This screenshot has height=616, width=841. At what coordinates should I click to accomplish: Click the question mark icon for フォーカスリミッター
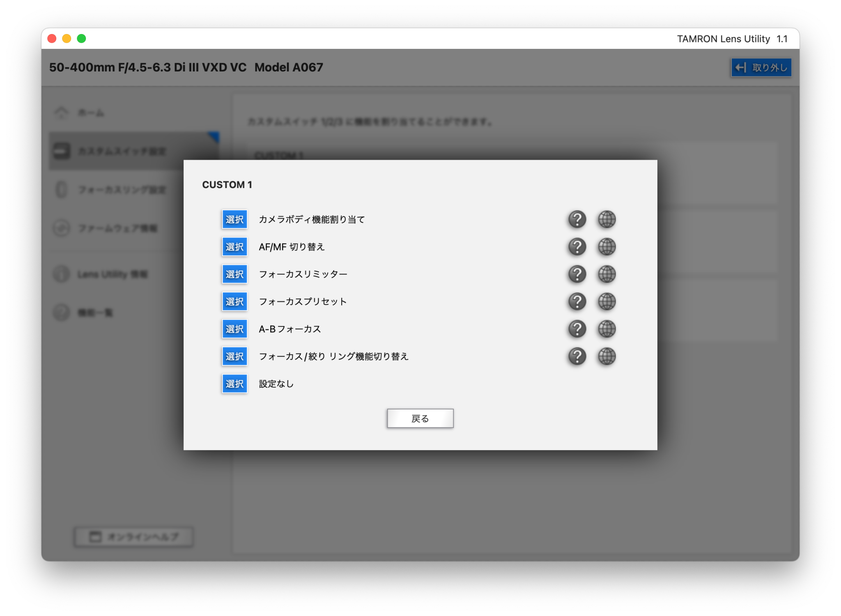tap(577, 274)
